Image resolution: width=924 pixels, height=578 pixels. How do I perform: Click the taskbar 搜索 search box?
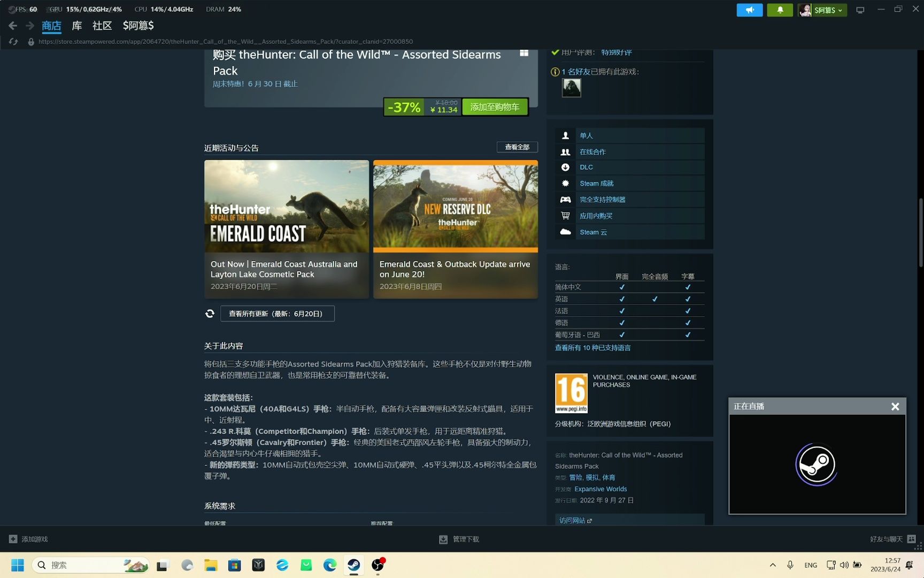click(x=90, y=565)
